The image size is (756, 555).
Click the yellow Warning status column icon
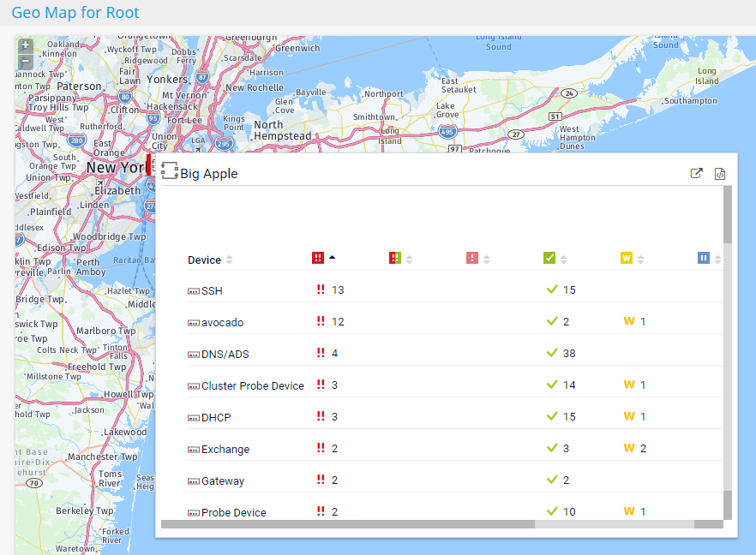pos(627,258)
